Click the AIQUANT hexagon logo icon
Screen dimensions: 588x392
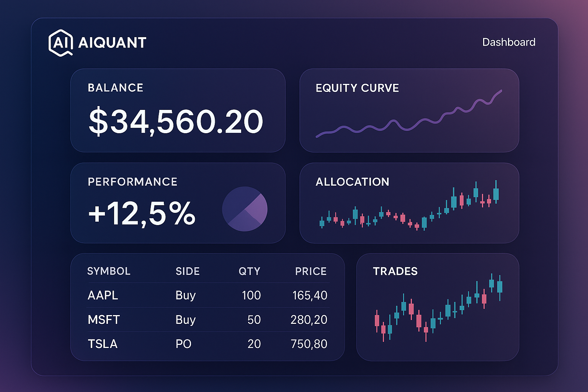click(x=60, y=42)
